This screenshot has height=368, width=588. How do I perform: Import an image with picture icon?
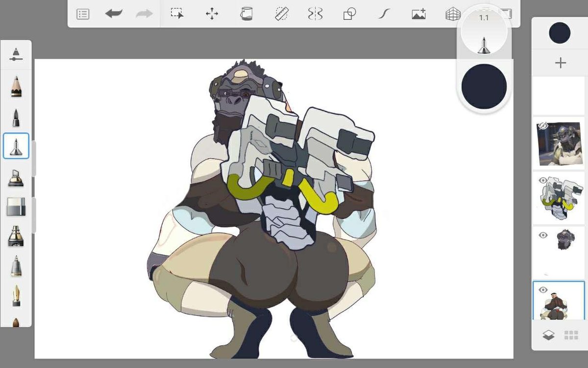[418, 14]
